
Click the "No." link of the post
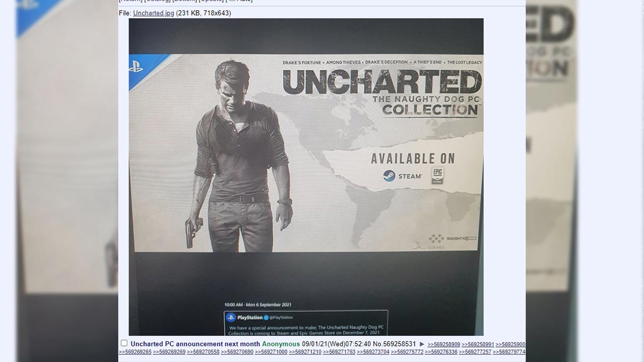(x=377, y=344)
